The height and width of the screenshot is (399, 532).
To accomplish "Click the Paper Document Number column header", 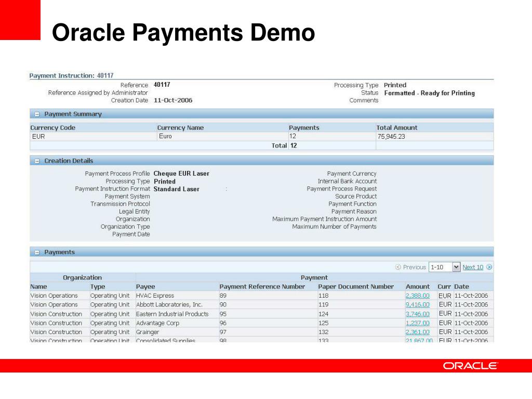I will coord(356,287).
